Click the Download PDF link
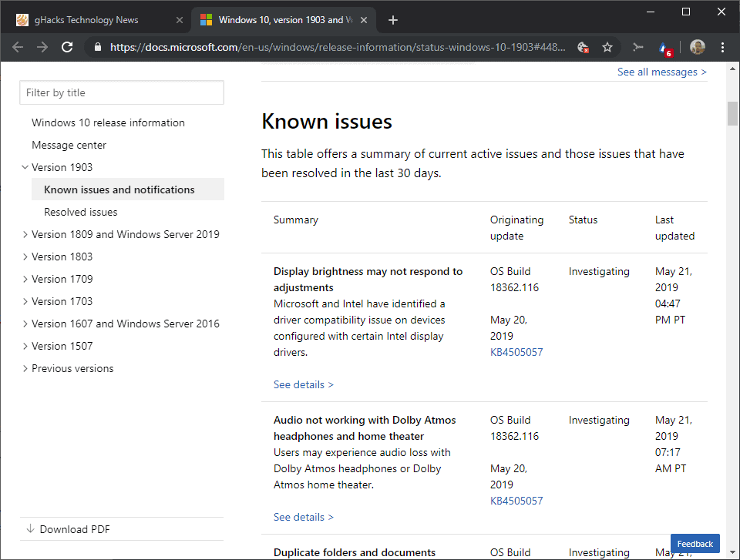Screen dimensions: 740x560 [x=75, y=529]
